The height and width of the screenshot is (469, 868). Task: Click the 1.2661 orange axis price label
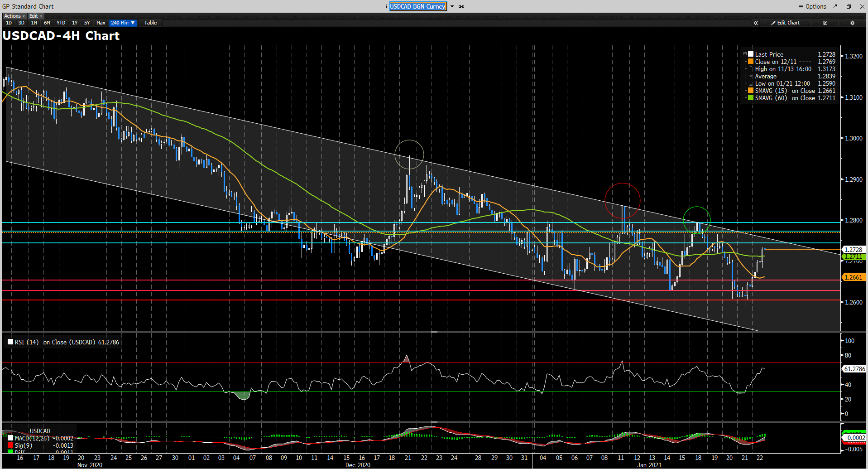[x=854, y=277]
